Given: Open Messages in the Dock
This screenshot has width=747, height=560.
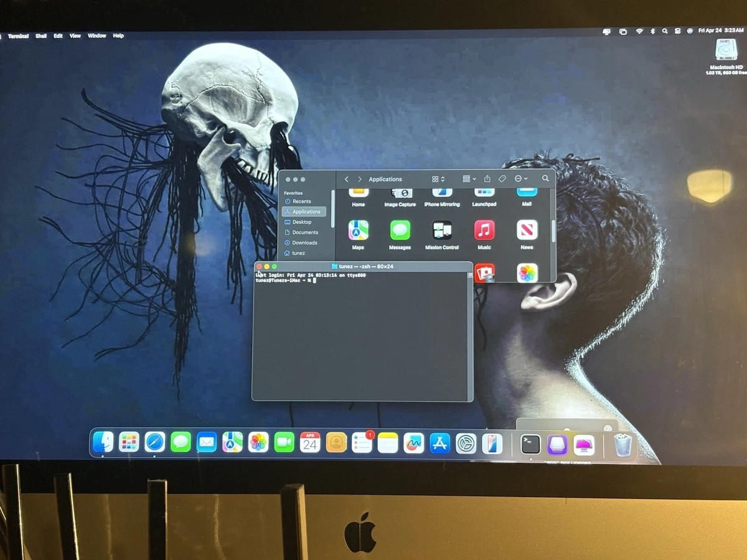Looking at the screenshot, I should tap(181, 442).
